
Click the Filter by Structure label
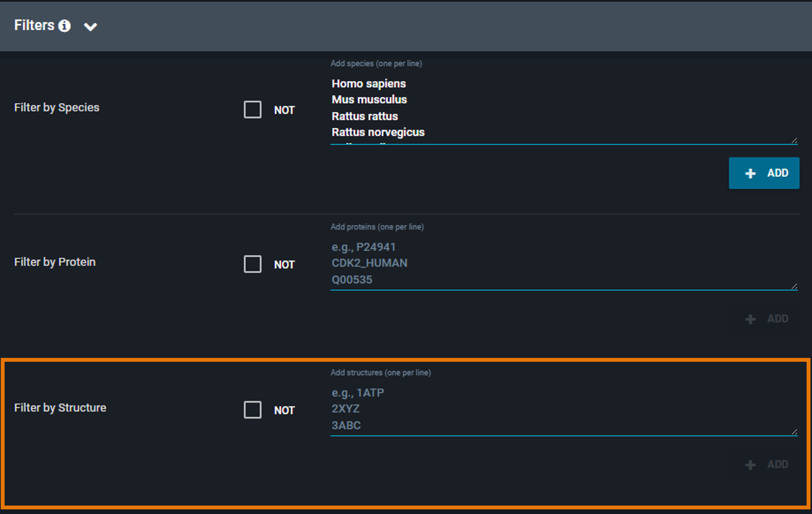[x=60, y=408]
